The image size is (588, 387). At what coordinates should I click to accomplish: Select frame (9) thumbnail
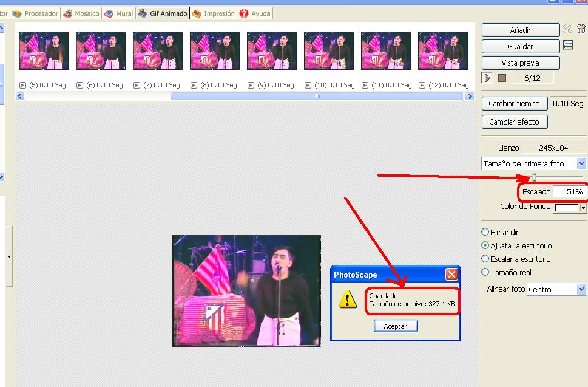coord(272,51)
